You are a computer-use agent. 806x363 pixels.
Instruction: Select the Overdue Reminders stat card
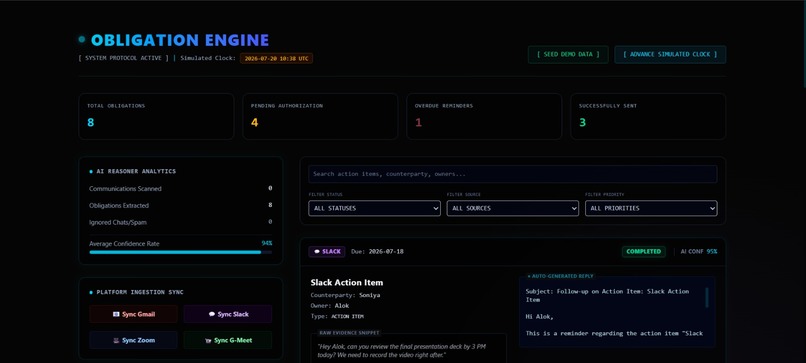point(484,116)
